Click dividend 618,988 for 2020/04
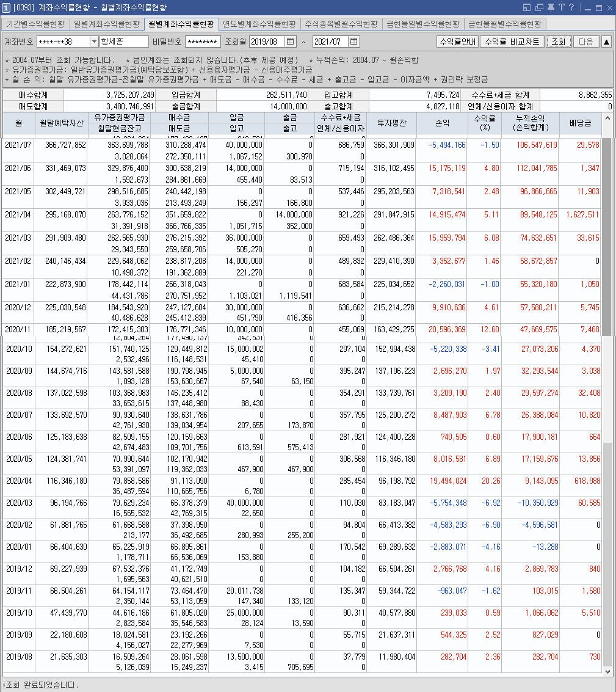This screenshot has width=616, height=692. coord(587,481)
